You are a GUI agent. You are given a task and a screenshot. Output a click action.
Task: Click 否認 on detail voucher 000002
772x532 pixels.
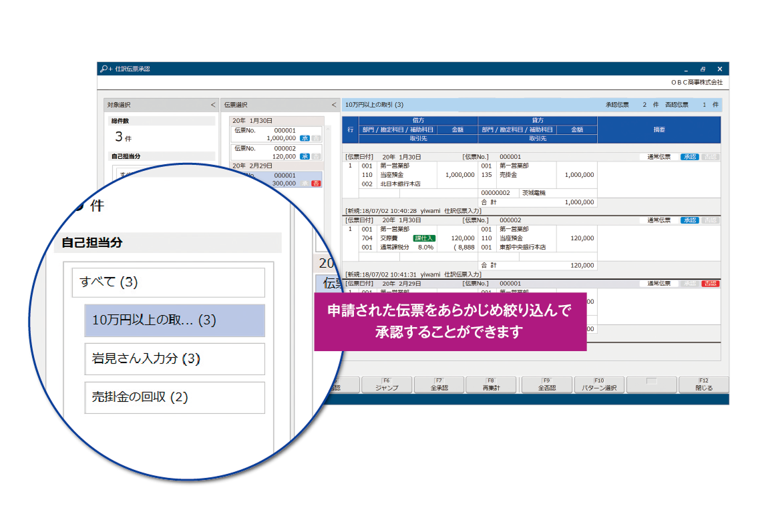click(711, 220)
